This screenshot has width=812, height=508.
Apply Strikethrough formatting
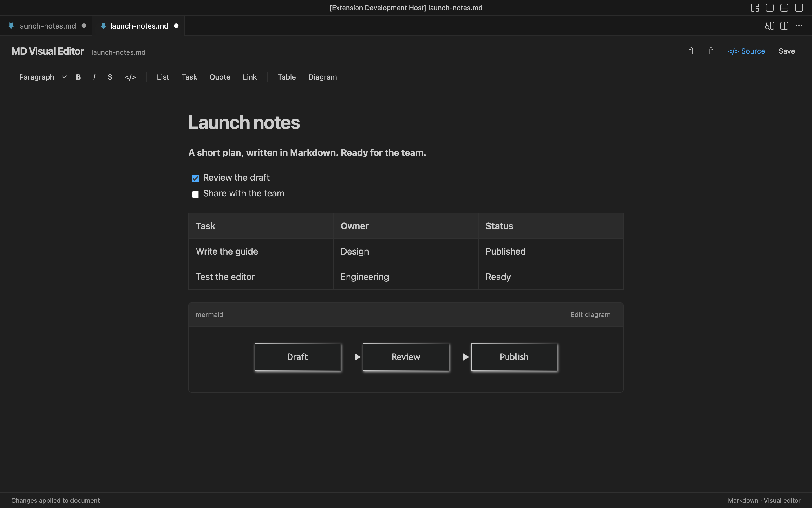tap(110, 77)
